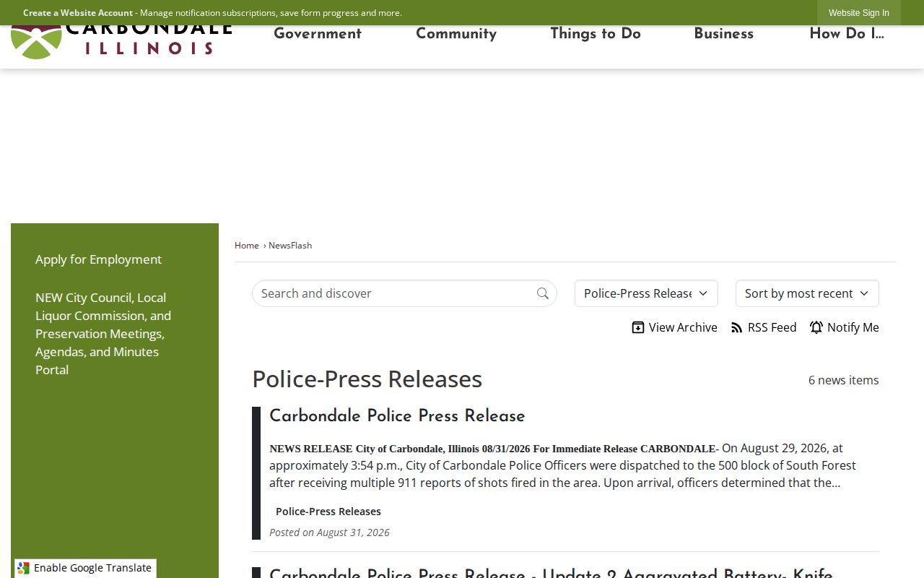Viewport: 924px width, 578px height.
Task: Click the Notify Me link text
Action: tap(853, 327)
